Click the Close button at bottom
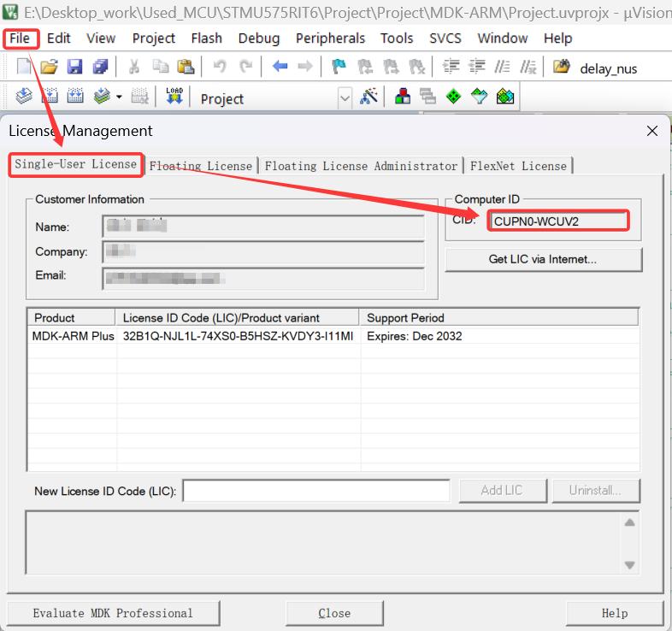672x631 pixels. (334, 613)
